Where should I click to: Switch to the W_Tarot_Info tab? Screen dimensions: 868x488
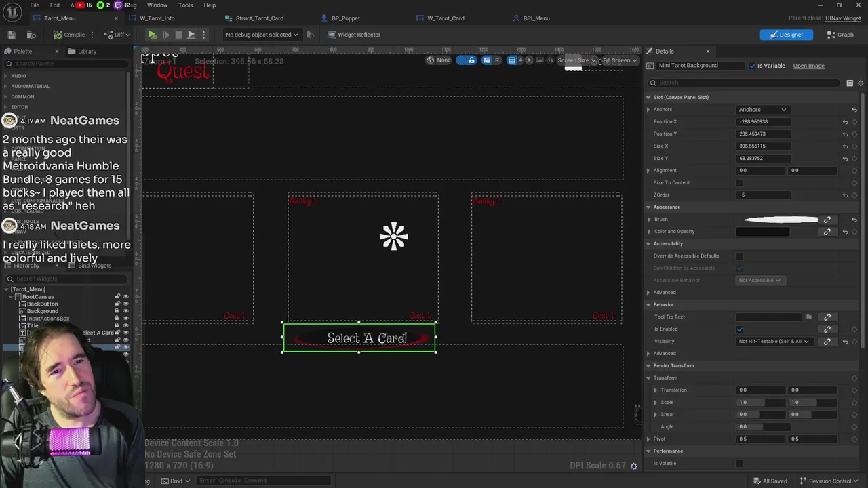point(157,18)
